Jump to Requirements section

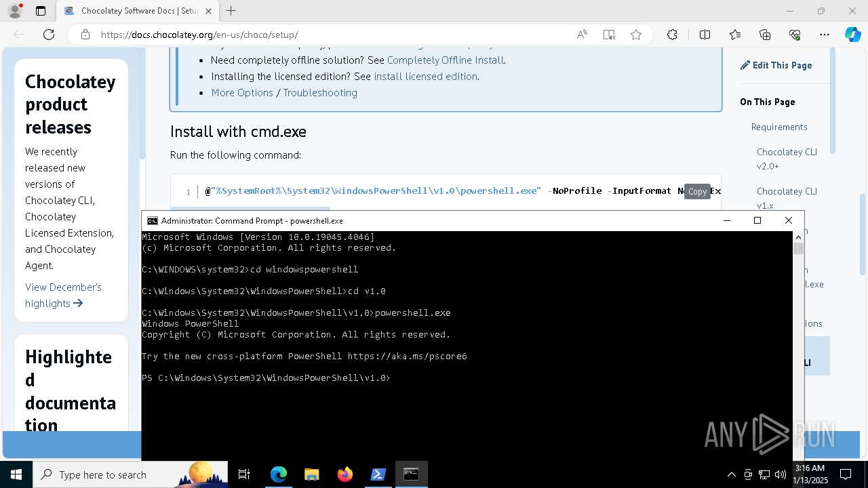tap(779, 127)
